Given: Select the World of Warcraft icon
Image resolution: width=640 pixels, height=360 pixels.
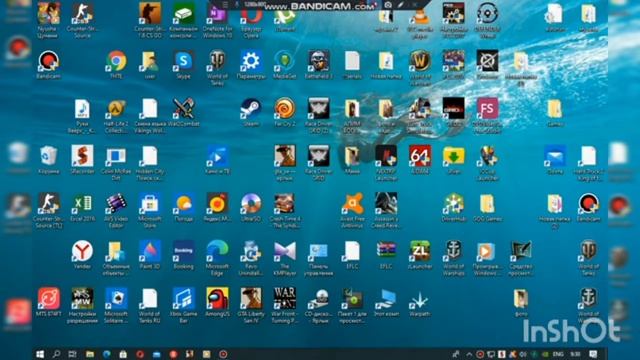Looking at the screenshot, I should click(420, 62).
